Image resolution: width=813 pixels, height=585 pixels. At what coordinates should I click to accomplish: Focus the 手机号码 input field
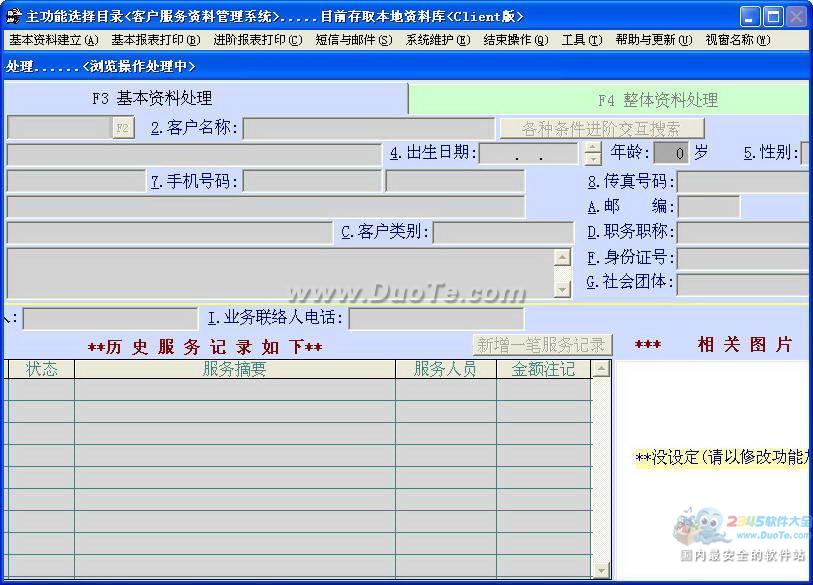point(312,182)
